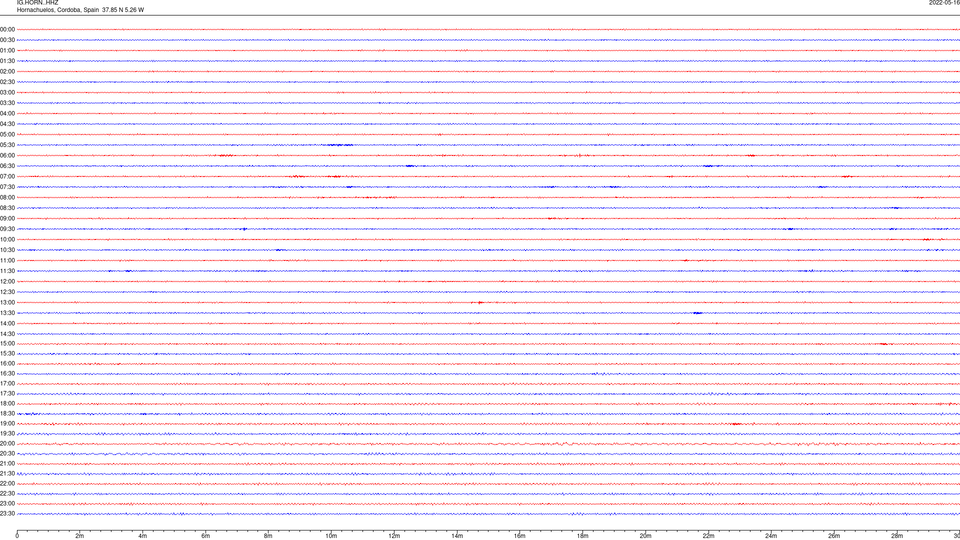Select the 05:00 trace time label
The width and height of the screenshot is (960, 540).
coord(7,134)
